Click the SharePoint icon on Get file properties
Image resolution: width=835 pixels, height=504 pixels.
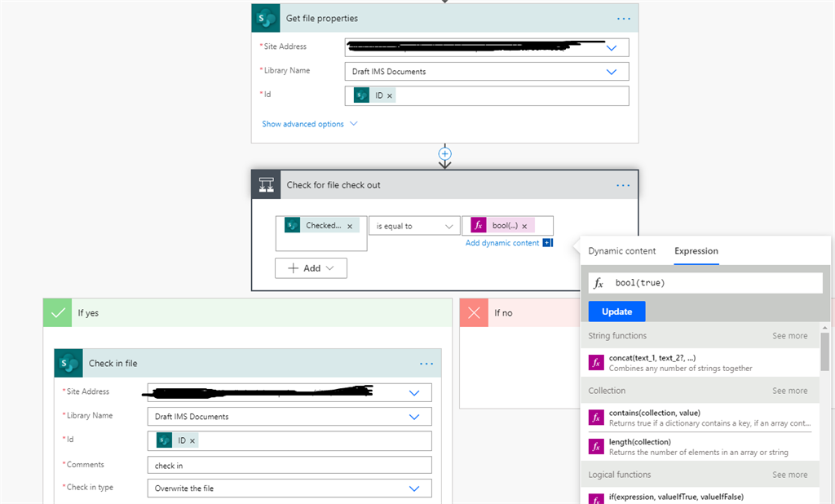265,17
